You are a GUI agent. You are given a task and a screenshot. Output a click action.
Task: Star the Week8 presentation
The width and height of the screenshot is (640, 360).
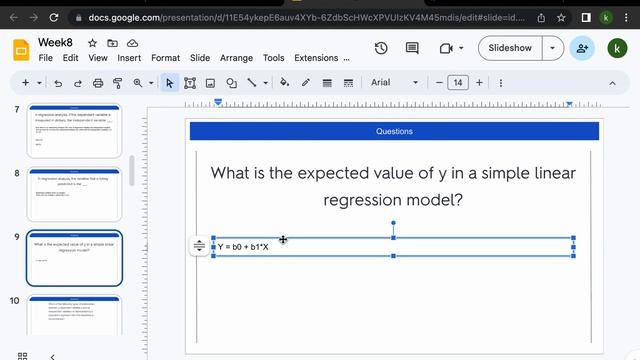point(93,43)
